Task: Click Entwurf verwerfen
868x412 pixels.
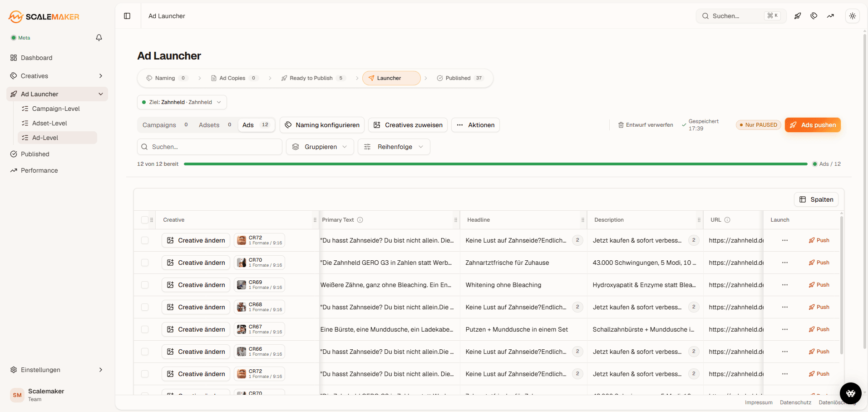Action: click(646, 125)
